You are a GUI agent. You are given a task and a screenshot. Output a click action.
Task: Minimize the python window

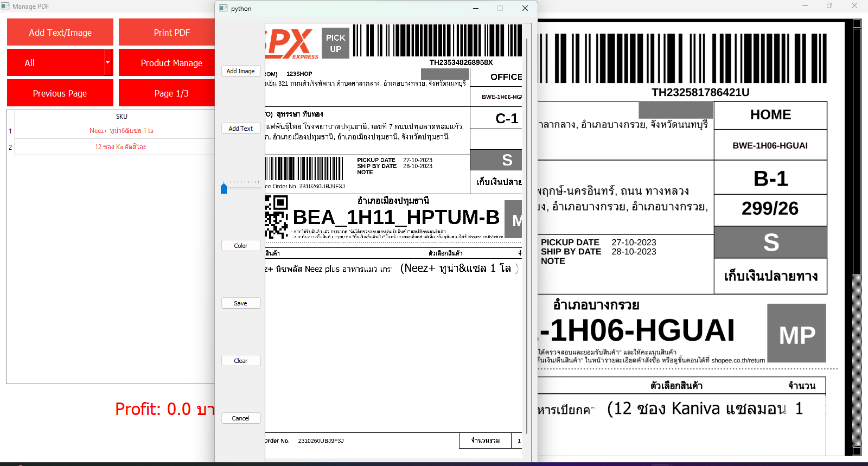[476, 8]
